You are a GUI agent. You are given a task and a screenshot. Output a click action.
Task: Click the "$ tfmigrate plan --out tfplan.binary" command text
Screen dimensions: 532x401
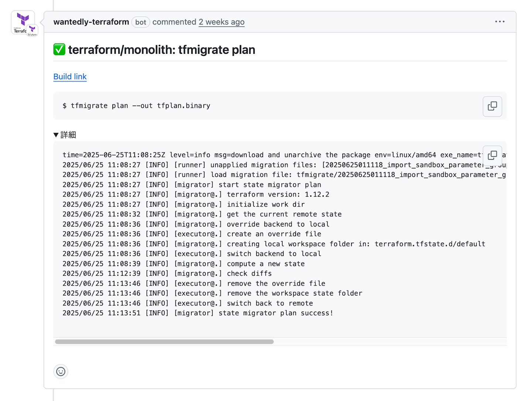[x=136, y=106]
